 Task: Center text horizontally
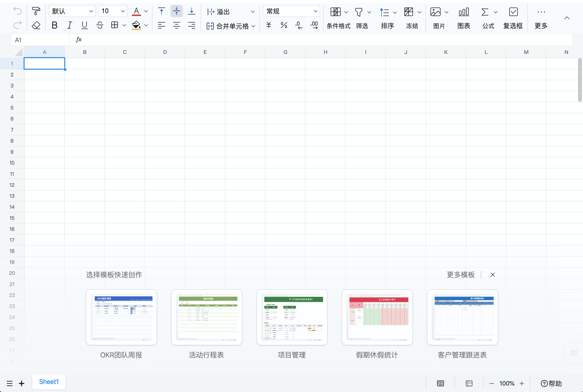pos(177,25)
